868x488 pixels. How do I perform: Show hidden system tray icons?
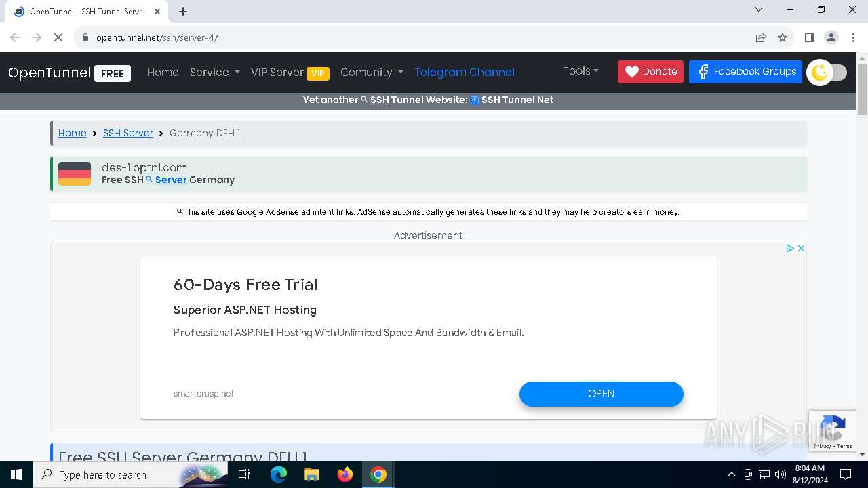[x=731, y=474]
